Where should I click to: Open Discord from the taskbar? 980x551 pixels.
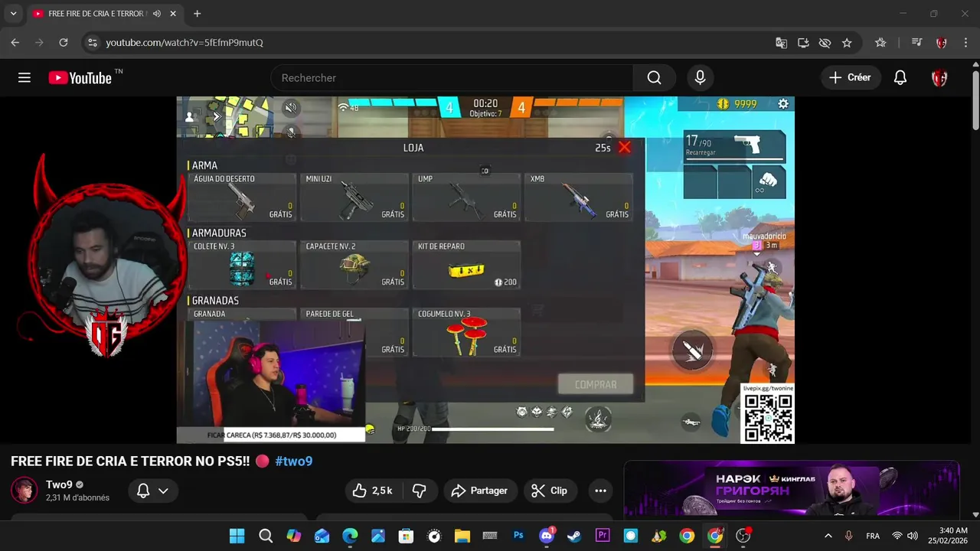[547, 536]
